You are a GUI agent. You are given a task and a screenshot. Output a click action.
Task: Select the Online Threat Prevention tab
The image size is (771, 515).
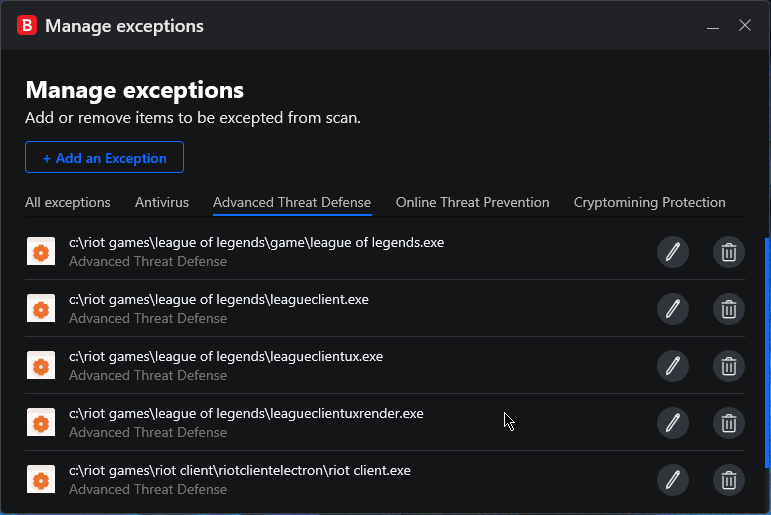[x=473, y=202]
